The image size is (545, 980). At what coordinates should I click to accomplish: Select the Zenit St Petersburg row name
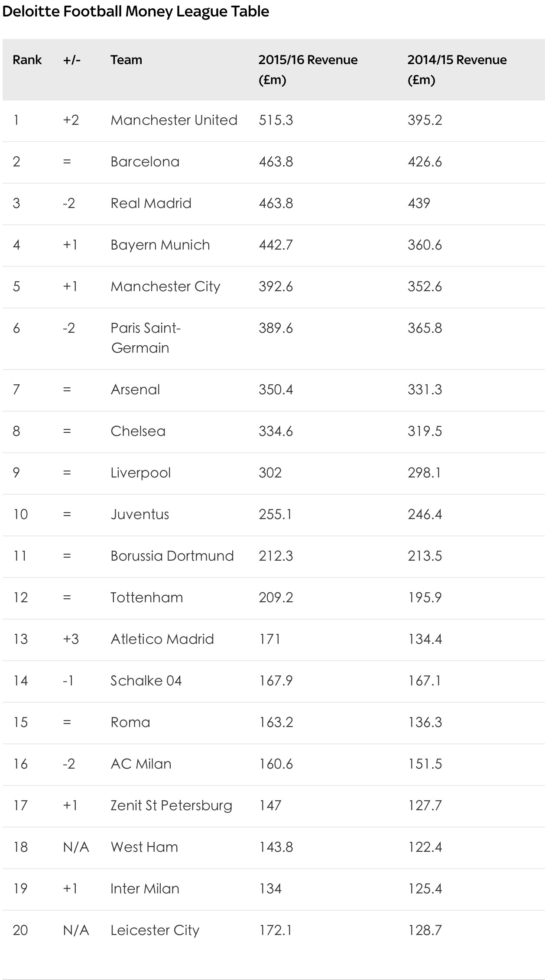pyautogui.click(x=171, y=805)
